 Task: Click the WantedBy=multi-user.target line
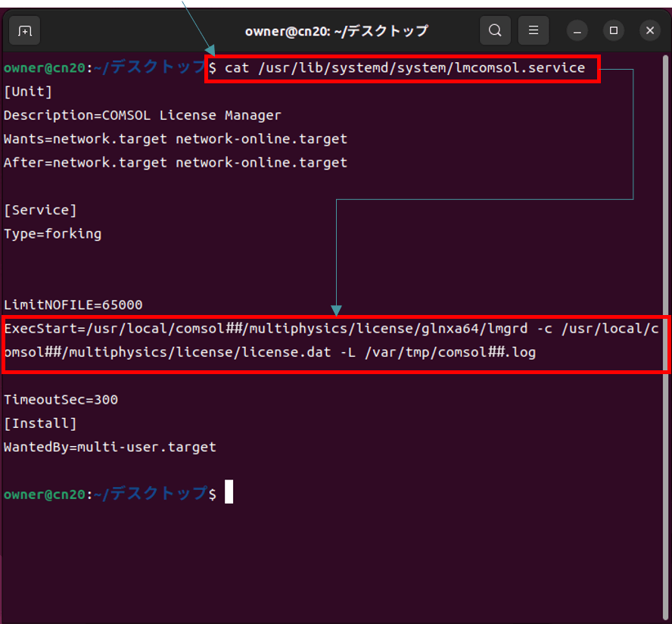[110, 447]
